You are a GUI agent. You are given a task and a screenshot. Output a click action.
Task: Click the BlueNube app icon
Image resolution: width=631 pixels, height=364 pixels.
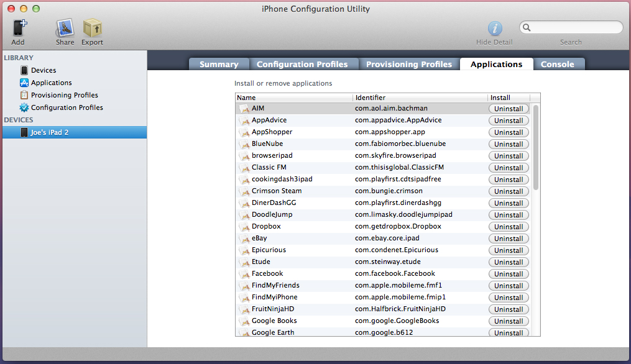click(244, 144)
